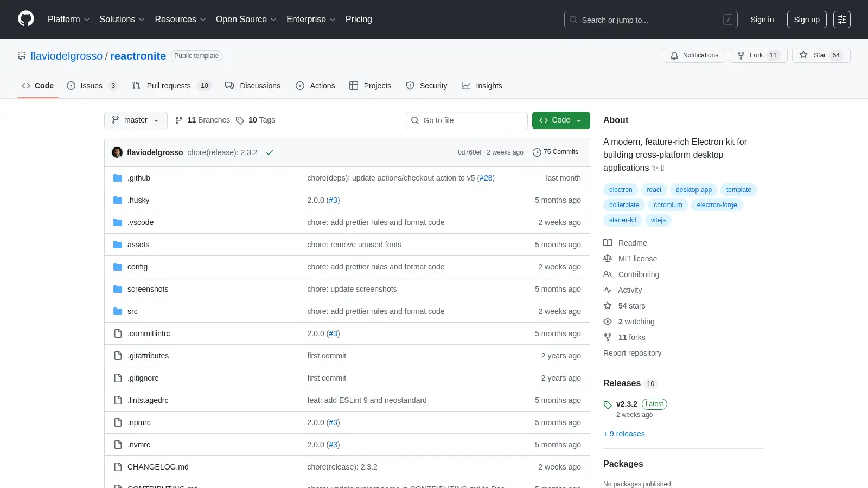Screen dimensions: 868x488
Task: Select the electron-forge topic tag
Action: [717, 205]
